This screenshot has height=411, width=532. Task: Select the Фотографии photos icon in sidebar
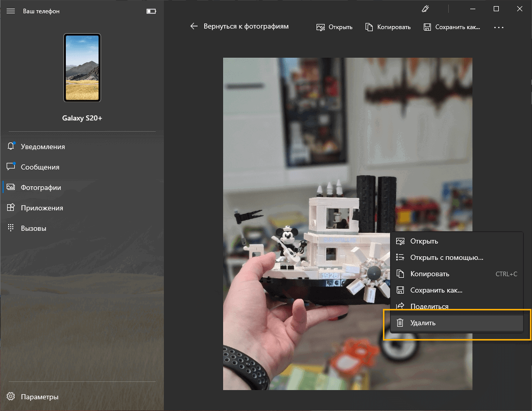coord(11,187)
